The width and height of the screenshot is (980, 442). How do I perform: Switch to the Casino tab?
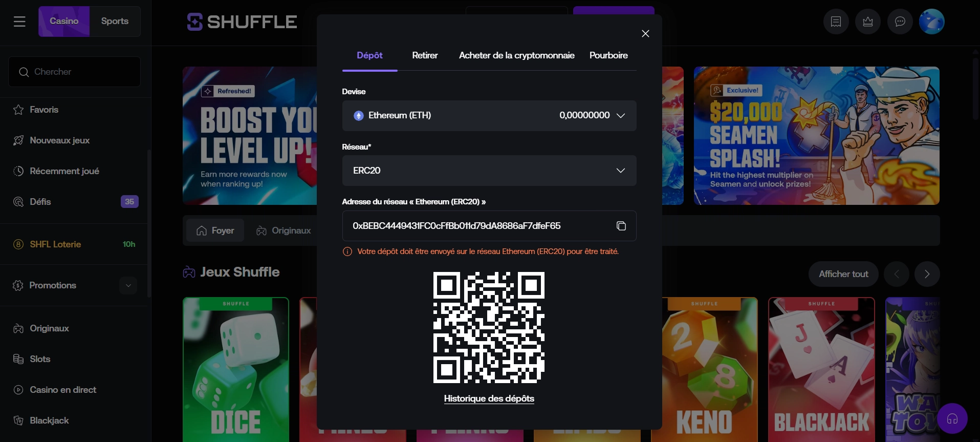pos(64,22)
